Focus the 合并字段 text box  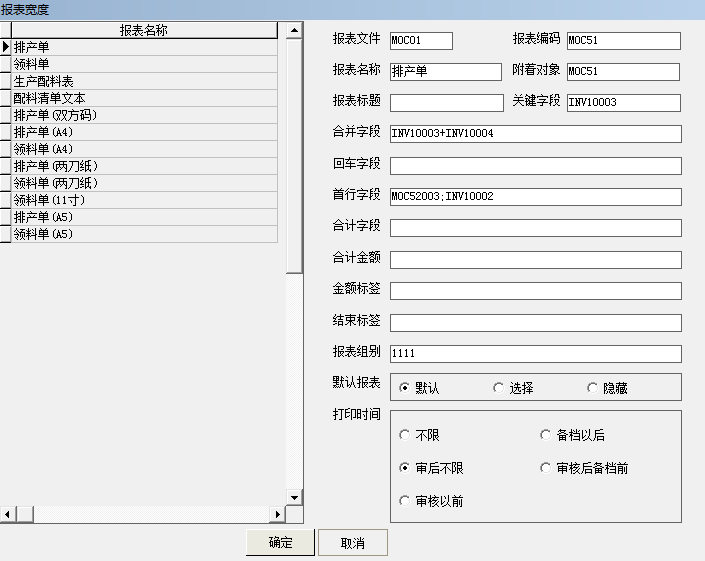(x=535, y=134)
